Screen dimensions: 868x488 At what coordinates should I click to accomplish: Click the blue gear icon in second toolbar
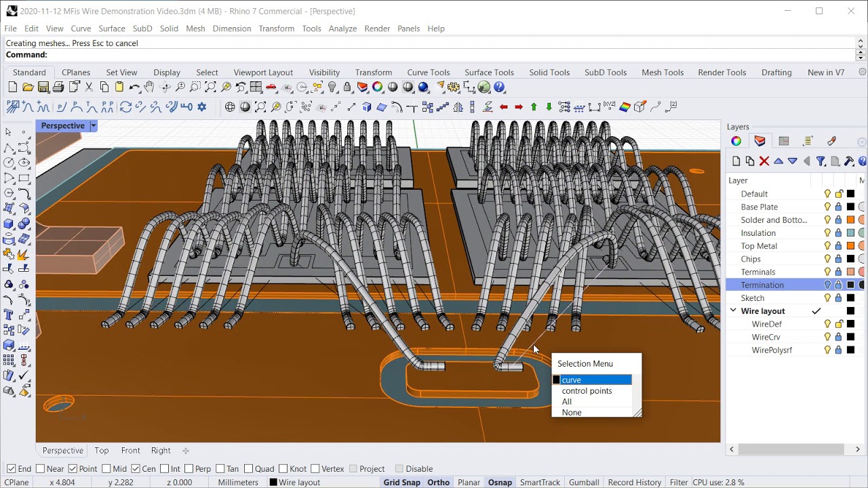[x=201, y=107]
